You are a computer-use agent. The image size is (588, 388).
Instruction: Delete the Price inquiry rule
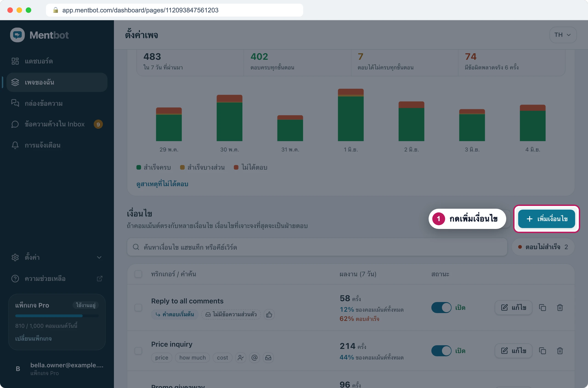(560, 351)
